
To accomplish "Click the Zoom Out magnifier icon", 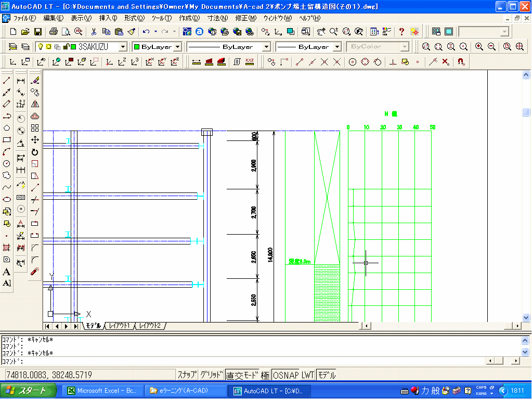I will point(491,46).
